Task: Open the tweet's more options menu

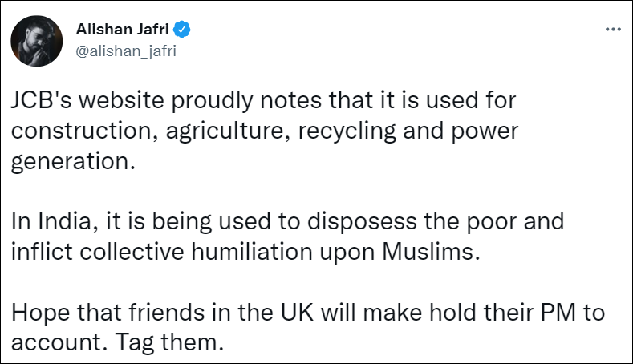Action: click(612, 30)
